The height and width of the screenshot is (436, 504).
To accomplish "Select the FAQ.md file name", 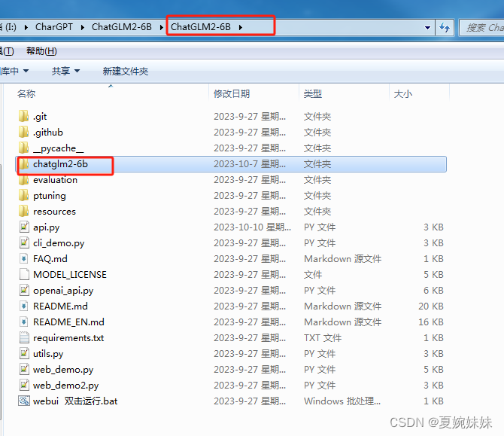I will point(50,259).
